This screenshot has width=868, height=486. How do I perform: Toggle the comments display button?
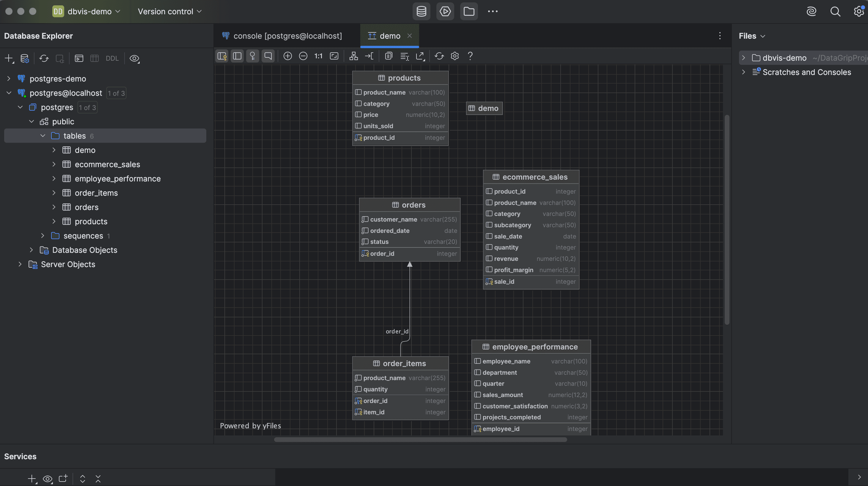coord(268,56)
